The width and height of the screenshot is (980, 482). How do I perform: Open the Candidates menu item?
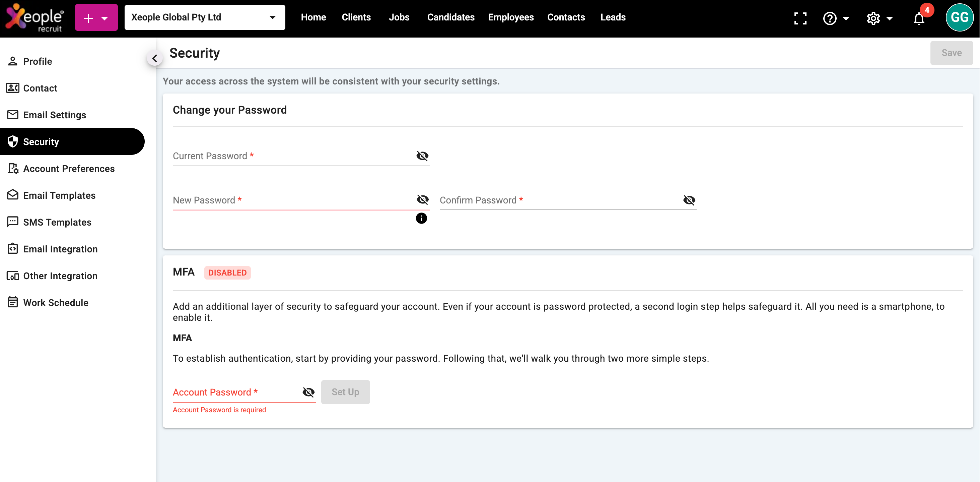(450, 17)
